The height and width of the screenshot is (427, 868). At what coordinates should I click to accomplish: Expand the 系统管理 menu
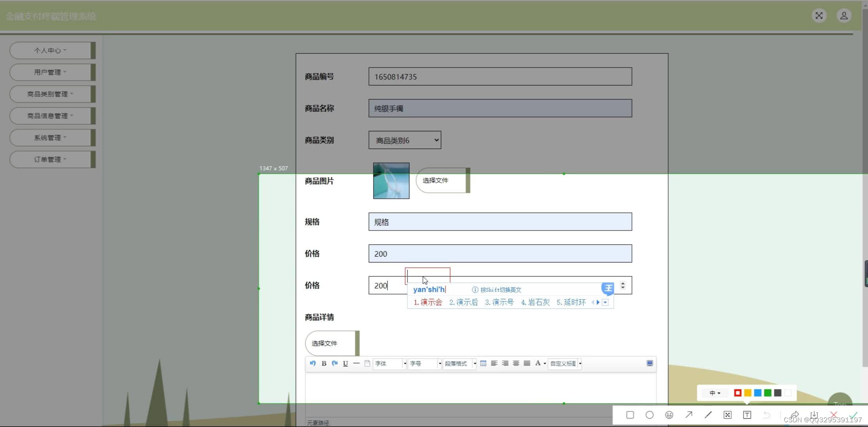coord(52,138)
